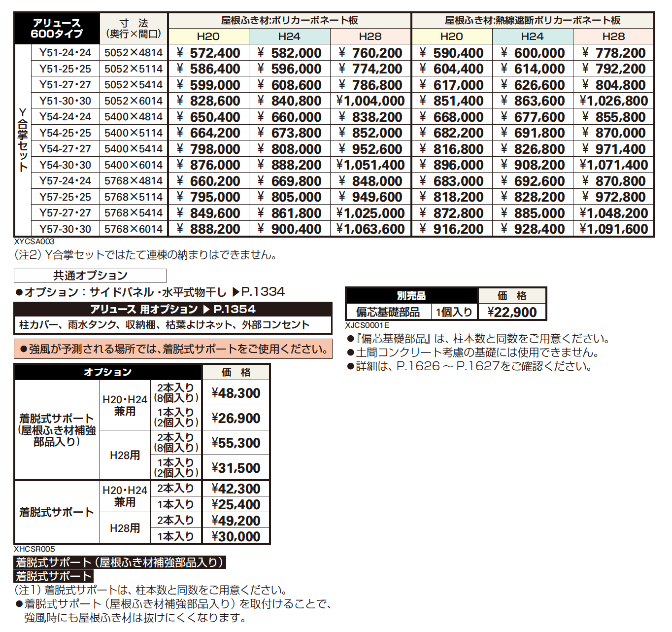Click price ¥1,026,800
Image resolution: width=672 pixels, height=632 pixels.
coord(614,101)
